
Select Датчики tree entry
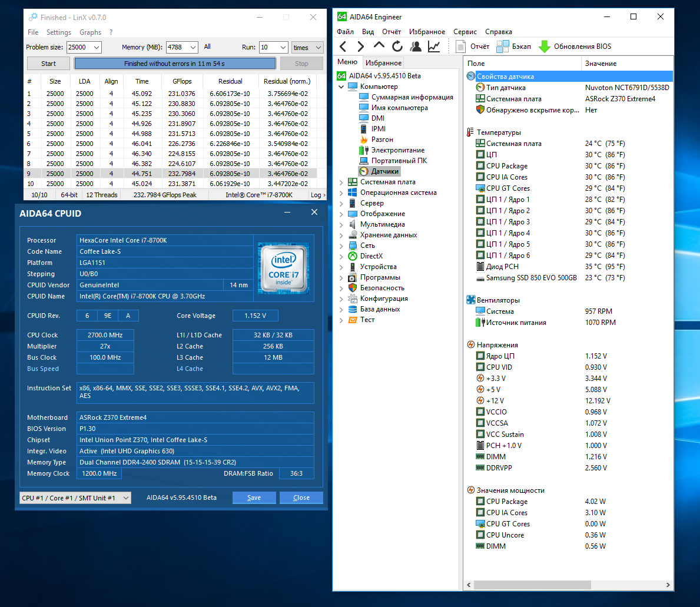click(380, 171)
